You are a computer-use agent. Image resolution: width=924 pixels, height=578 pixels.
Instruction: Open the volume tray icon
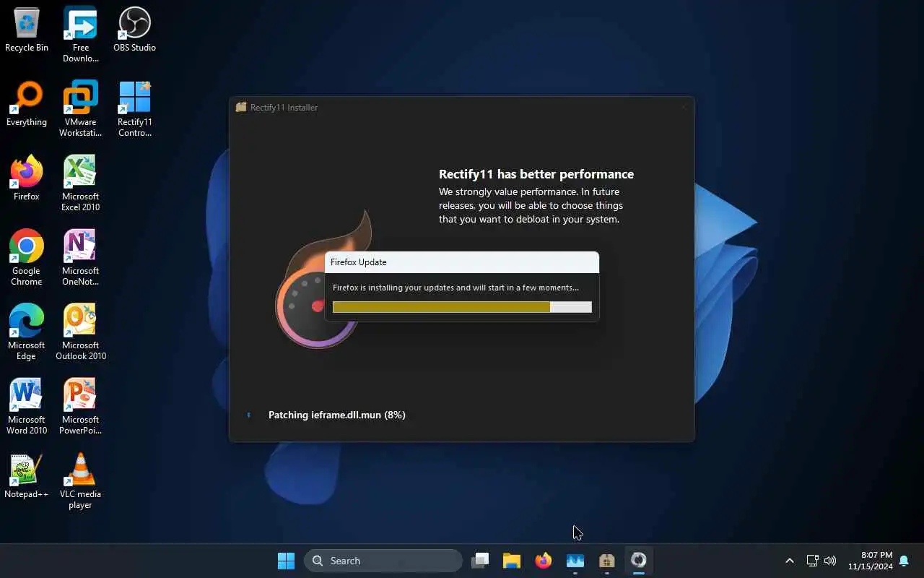830,561
